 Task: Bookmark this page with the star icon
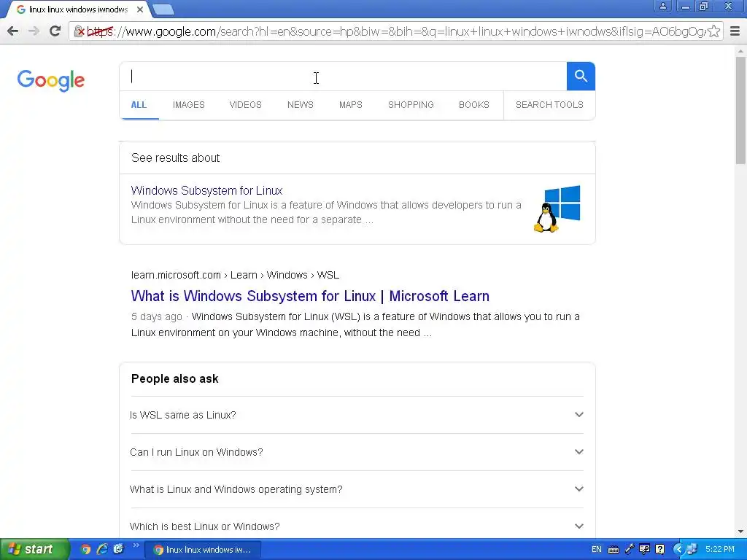713,31
